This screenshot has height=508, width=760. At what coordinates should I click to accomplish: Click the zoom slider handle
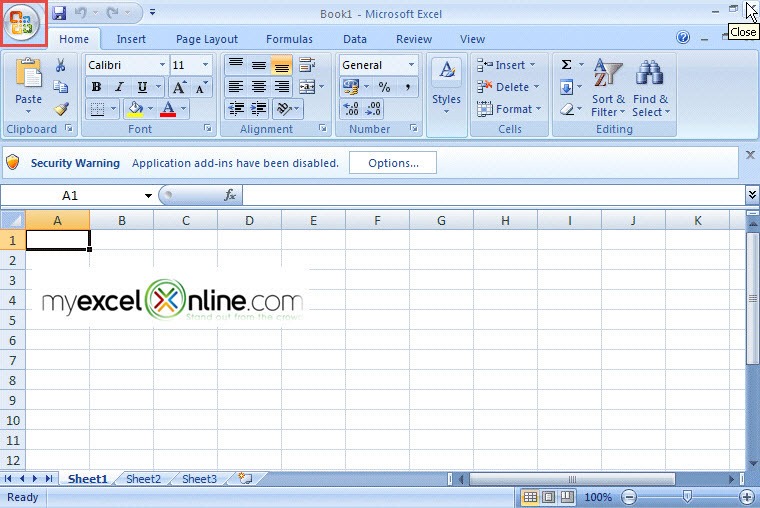coord(687,496)
